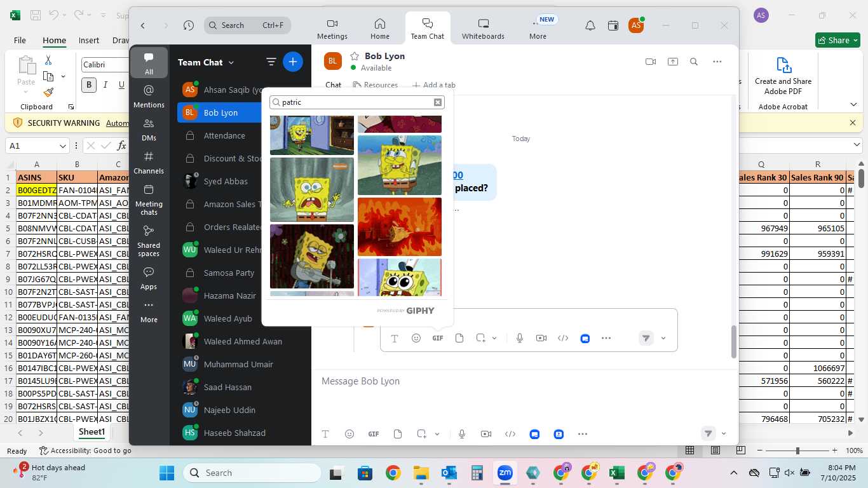Click the code snippet icon in reply box
Viewport: 868px width, 488px height.
coord(563,338)
